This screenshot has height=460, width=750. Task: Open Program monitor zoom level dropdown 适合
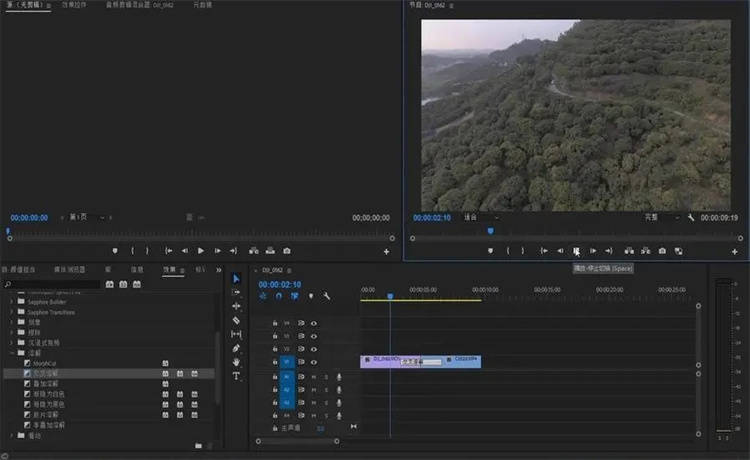tap(481, 218)
